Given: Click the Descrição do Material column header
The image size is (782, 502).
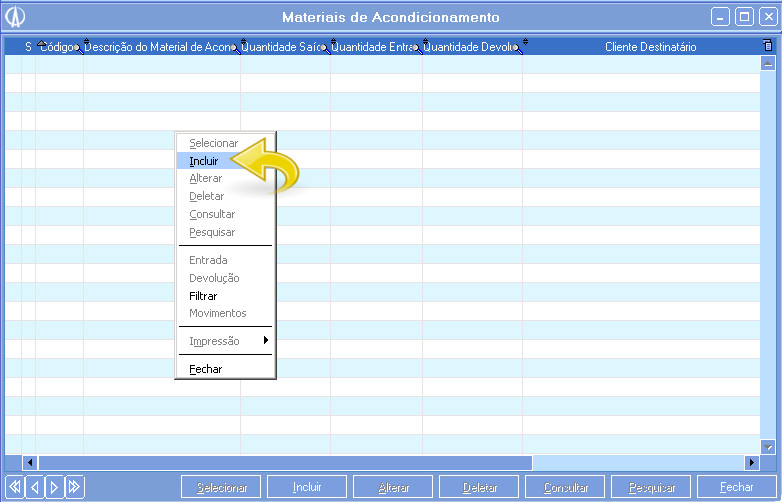Looking at the screenshot, I should pos(160,47).
